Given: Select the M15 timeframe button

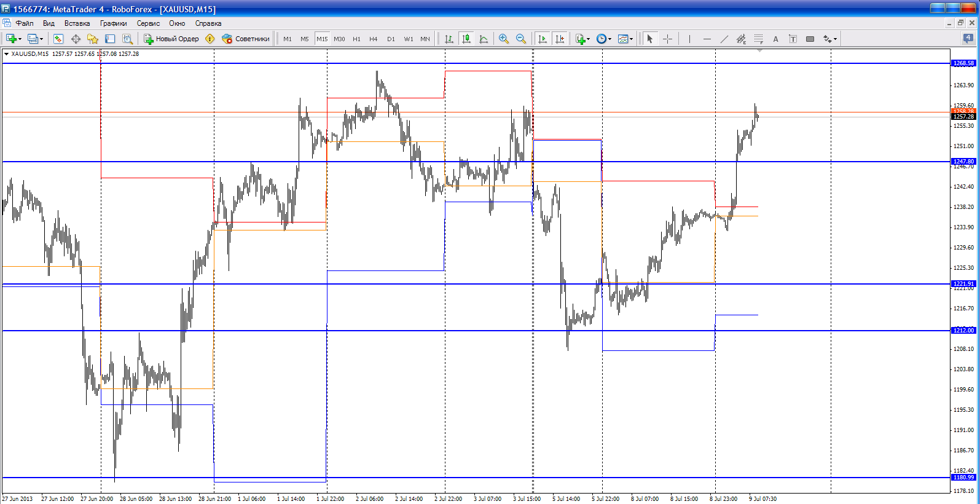Looking at the screenshot, I should (322, 39).
